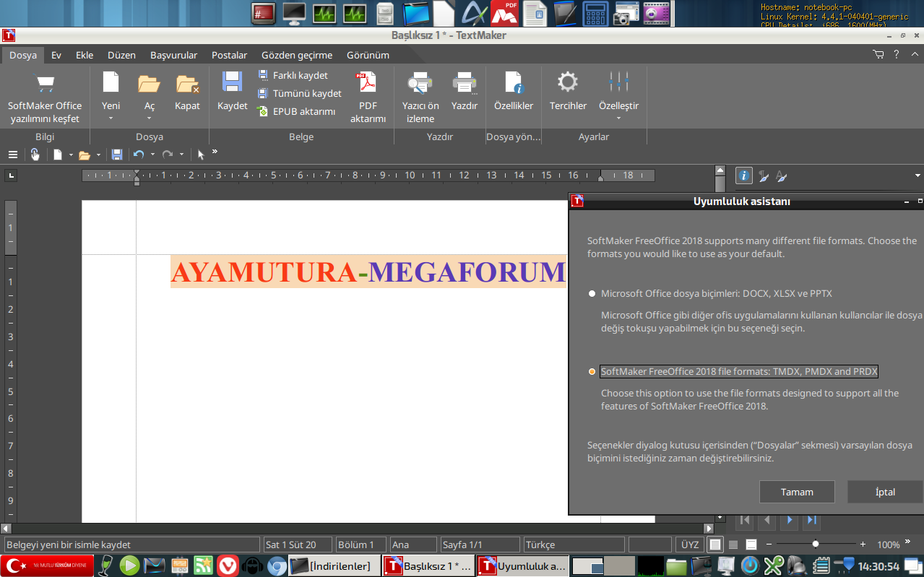This screenshot has height=577, width=924.
Task: Select EPUB aktarımı export
Action: click(296, 111)
